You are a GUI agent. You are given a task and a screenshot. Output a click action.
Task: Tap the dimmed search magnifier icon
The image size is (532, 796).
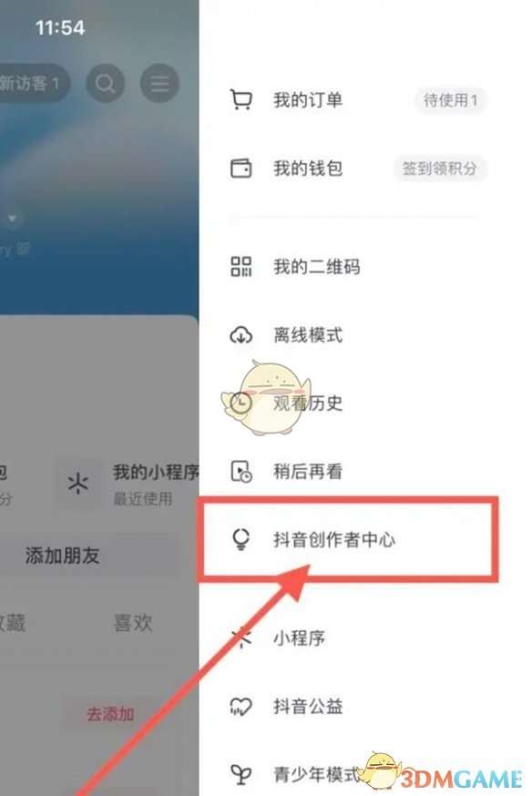[x=105, y=83]
